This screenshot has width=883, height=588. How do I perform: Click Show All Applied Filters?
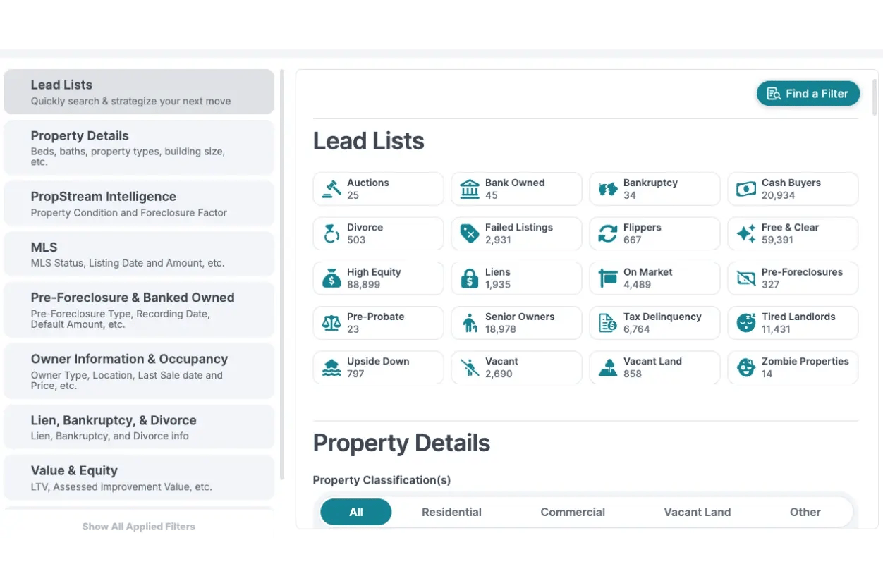pyautogui.click(x=138, y=526)
